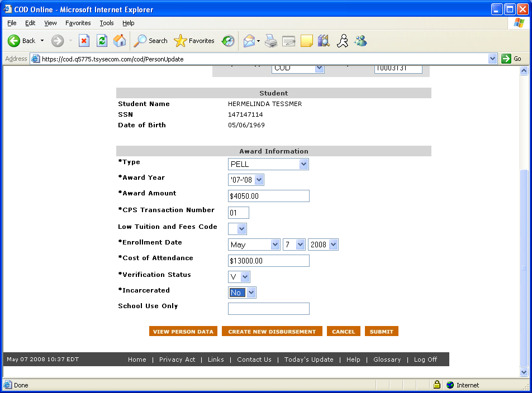Click the page icon in address bar
This screenshot has height=393, width=532.
35,59
